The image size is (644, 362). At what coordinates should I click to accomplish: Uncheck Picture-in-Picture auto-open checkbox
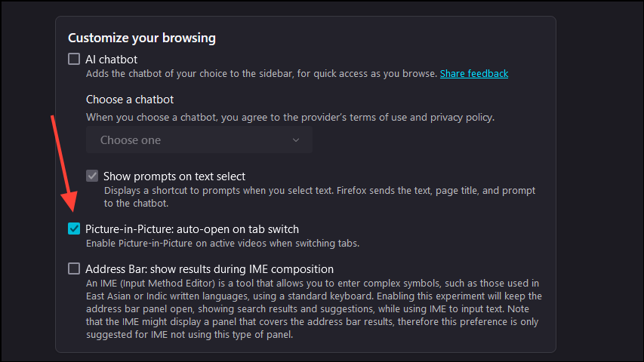point(74,229)
